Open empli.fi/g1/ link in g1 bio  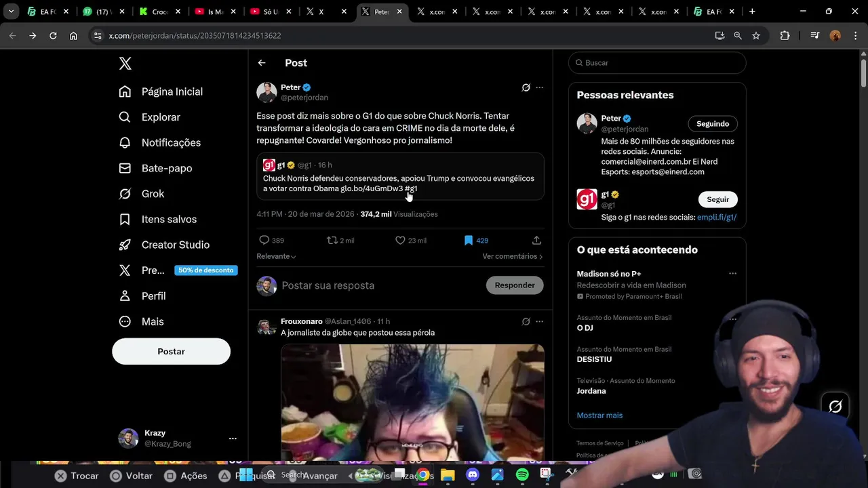point(717,218)
